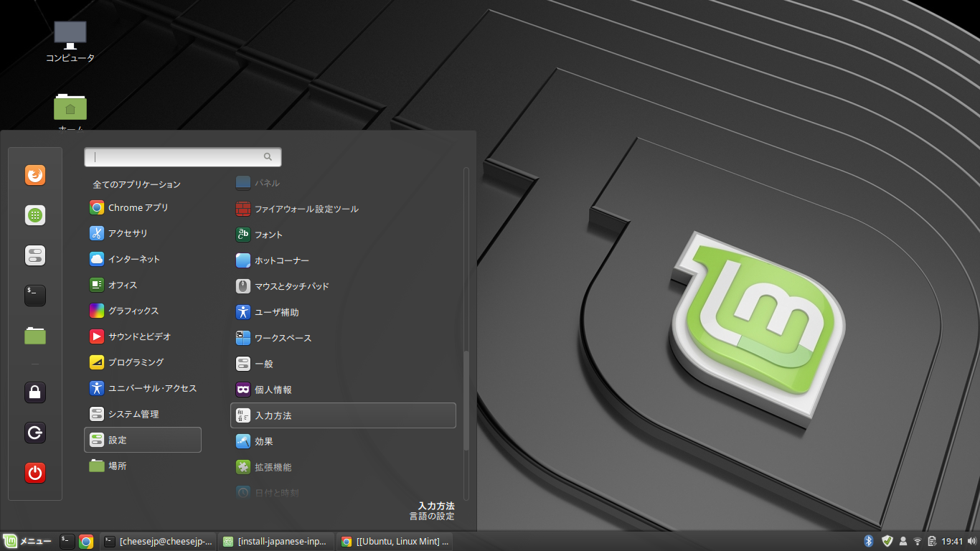Open System Settings from the favorites sidebar

tap(35, 255)
